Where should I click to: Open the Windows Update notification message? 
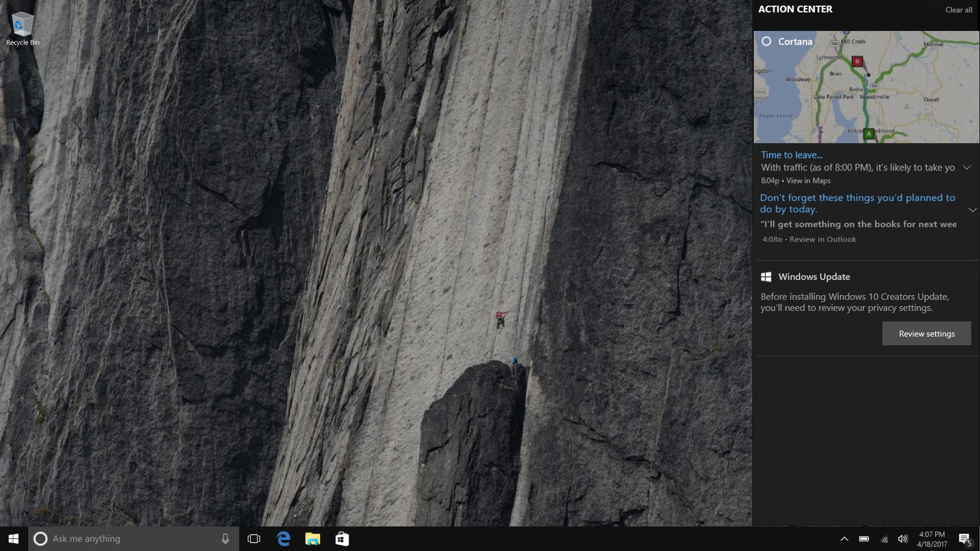click(854, 302)
